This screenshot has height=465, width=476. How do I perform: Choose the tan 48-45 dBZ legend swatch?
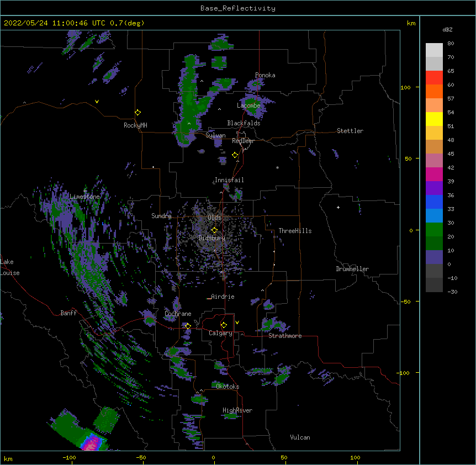[434, 146]
